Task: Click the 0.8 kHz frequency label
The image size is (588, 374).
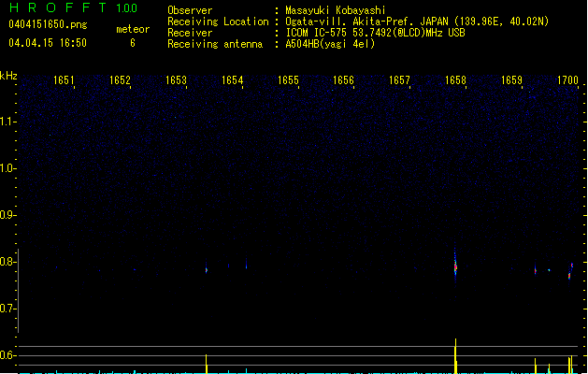Action: (7, 262)
